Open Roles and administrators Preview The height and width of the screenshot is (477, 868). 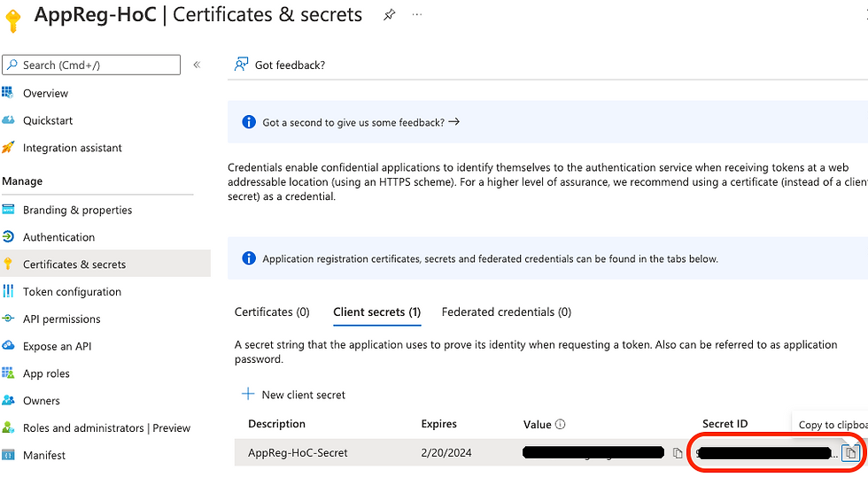tap(106, 427)
